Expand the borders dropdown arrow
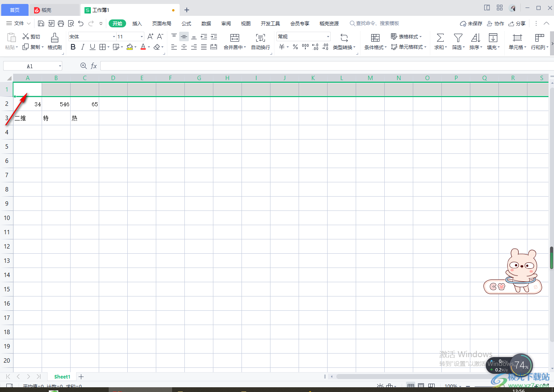 [108, 47]
